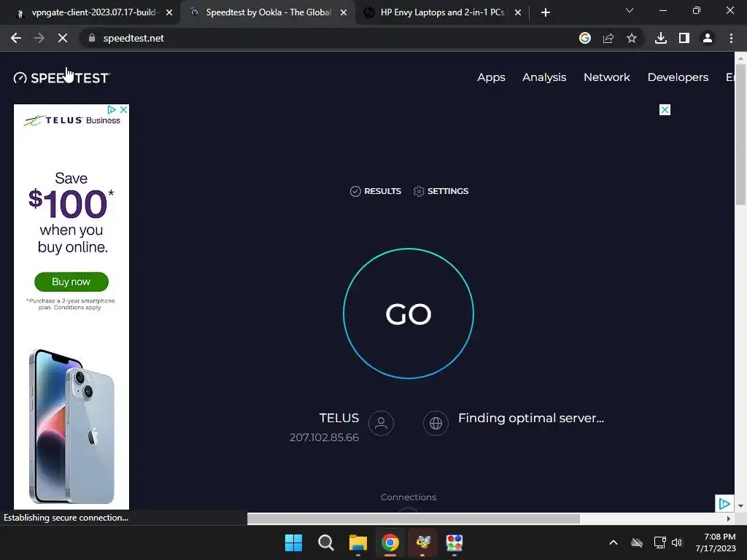Close the vpngate-client tab
Screen dimensions: 747x560
point(169,13)
